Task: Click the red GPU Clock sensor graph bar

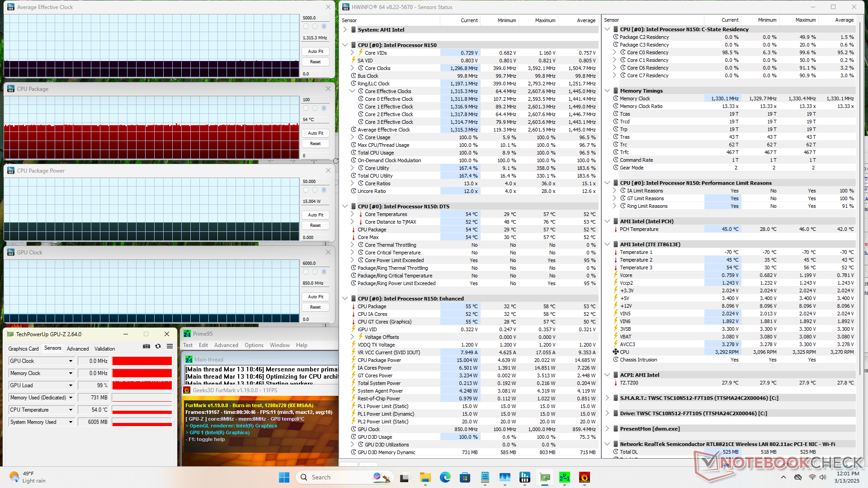Action: click(142, 361)
